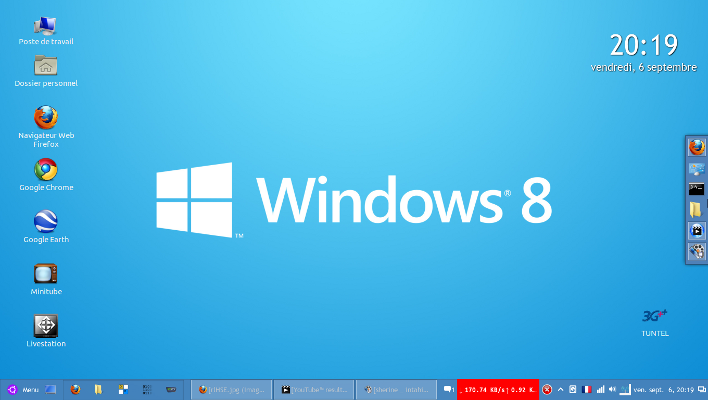
Task: Switch to the Firefox image taskbar window
Action: (x=232, y=389)
